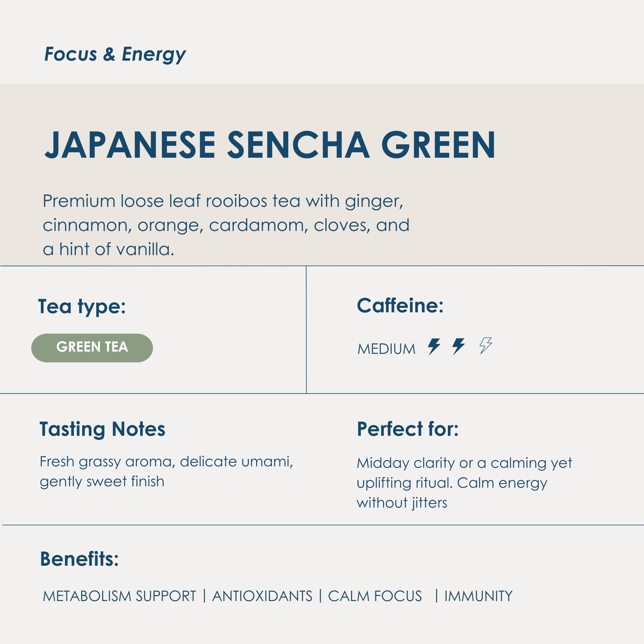
Task: Click the 'Midday clarity' description text
Action: (x=464, y=482)
